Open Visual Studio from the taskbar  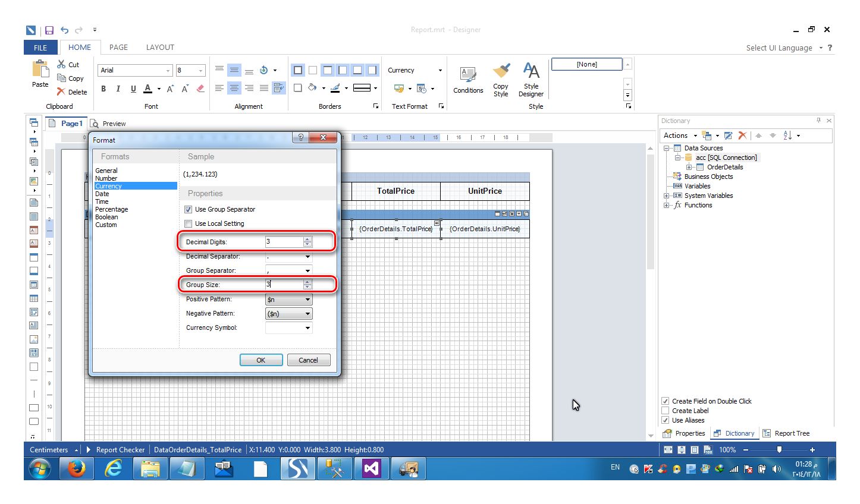371,469
